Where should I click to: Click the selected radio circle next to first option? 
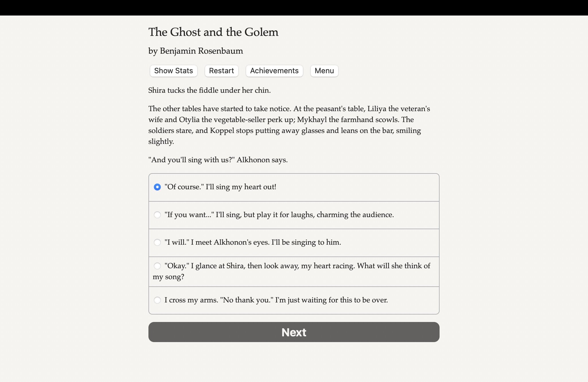coord(157,187)
